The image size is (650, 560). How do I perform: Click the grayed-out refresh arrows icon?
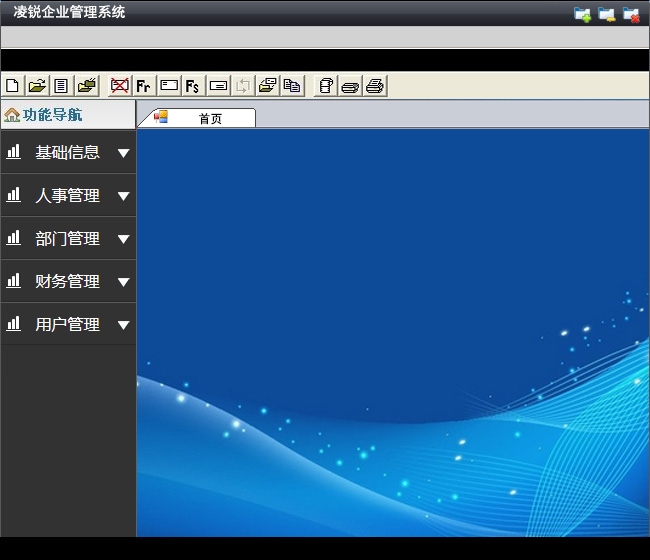click(x=243, y=86)
